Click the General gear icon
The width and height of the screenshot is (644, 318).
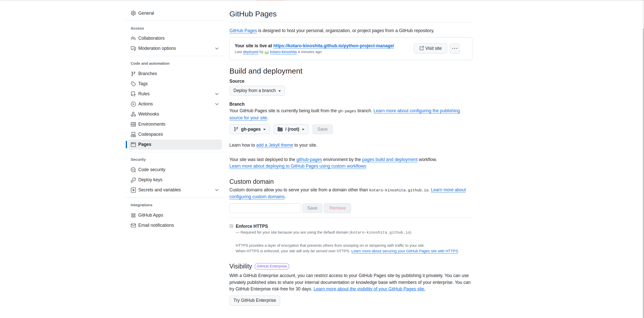[x=133, y=13]
